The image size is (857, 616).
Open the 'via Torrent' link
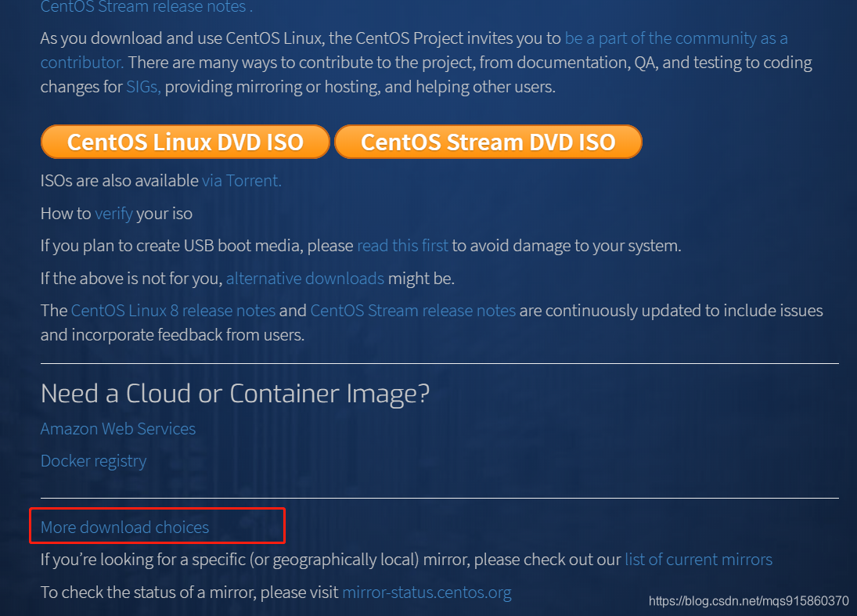[x=242, y=181]
